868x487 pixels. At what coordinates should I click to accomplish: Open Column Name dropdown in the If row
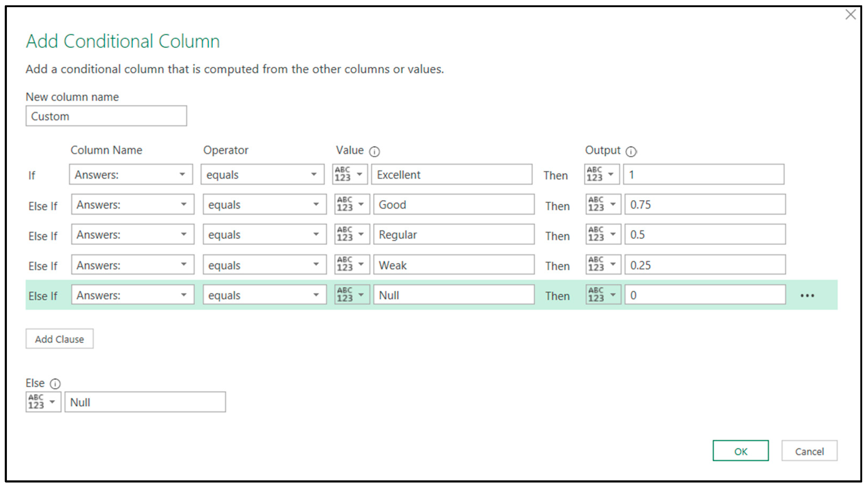coord(131,174)
